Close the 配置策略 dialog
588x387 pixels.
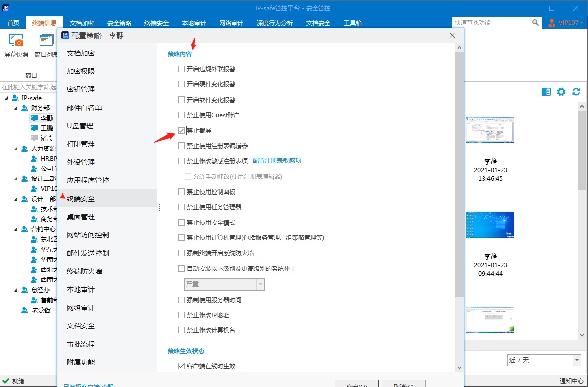(x=452, y=36)
